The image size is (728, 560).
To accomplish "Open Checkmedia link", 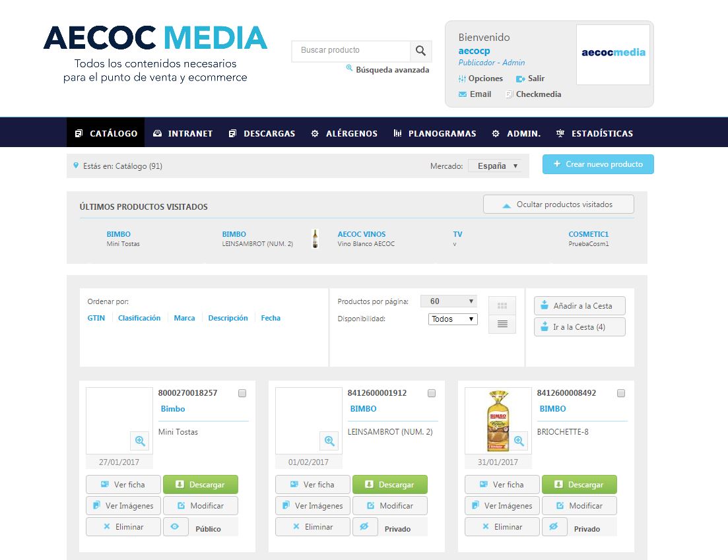I will click(x=533, y=94).
